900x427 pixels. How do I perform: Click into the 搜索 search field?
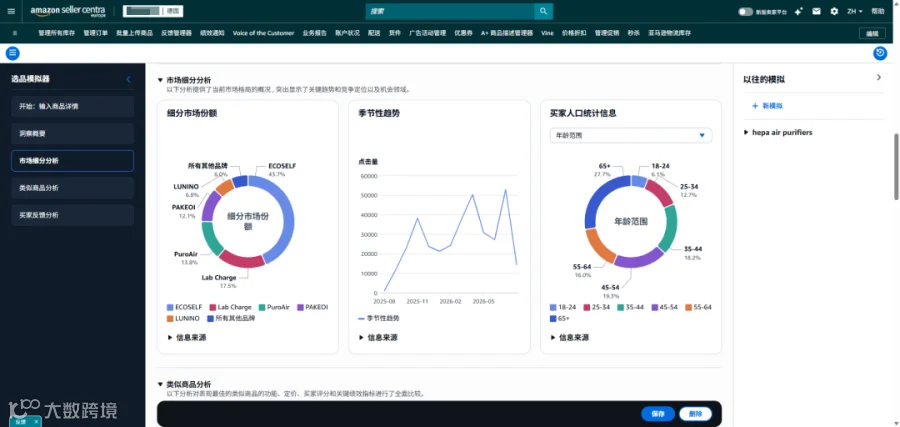click(450, 11)
